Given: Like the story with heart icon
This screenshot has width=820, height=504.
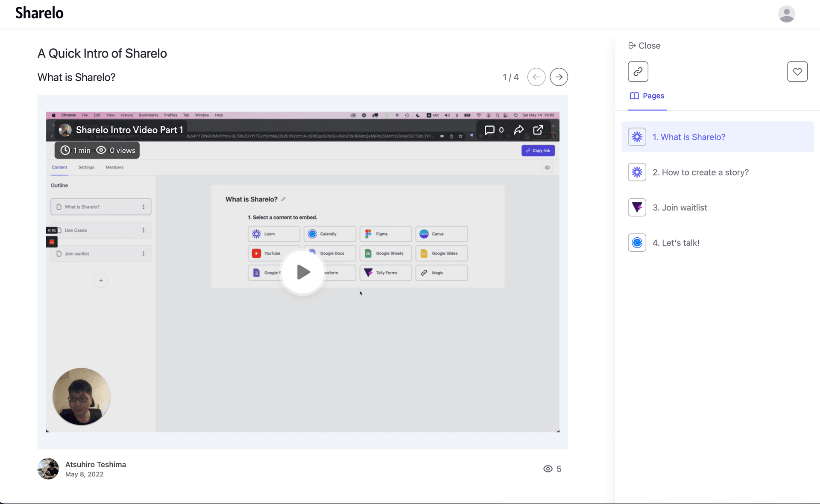Looking at the screenshot, I should pyautogui.click(x=797, y=72).
